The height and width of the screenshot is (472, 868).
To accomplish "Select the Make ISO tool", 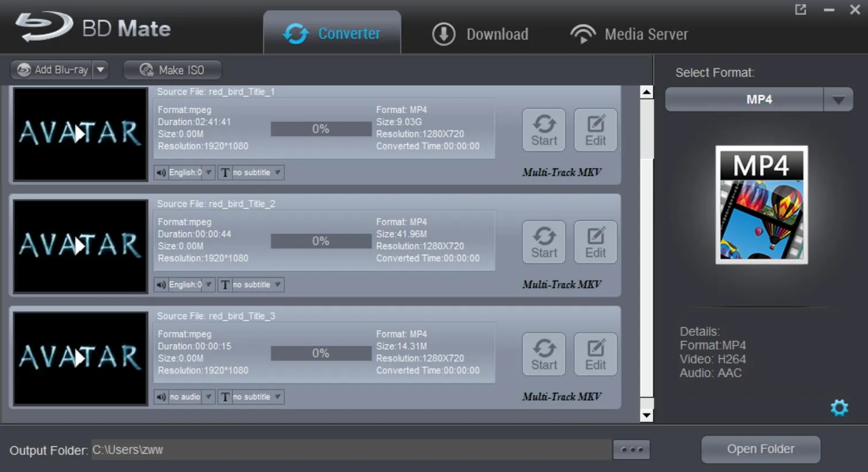I will [x=172, y=70].
